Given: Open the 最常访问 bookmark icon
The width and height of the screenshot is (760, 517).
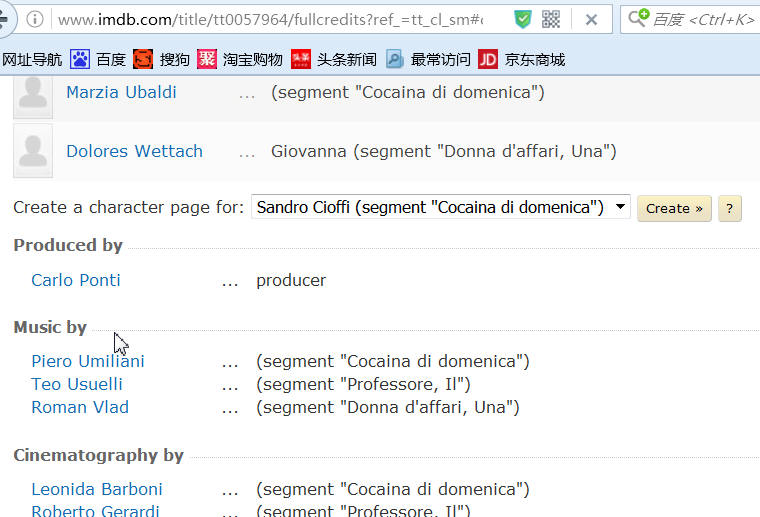Looking at the screenshot, I should 395,60.
